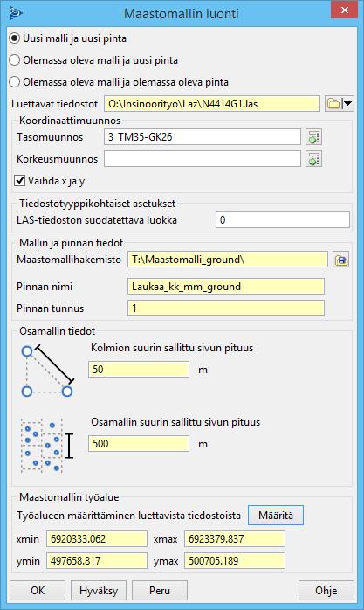Viewport: 364px width, 610px height.
Task: Click Tasomuunnos transformation selector icon
Action: pyautogui.click(x=313, y=137)
